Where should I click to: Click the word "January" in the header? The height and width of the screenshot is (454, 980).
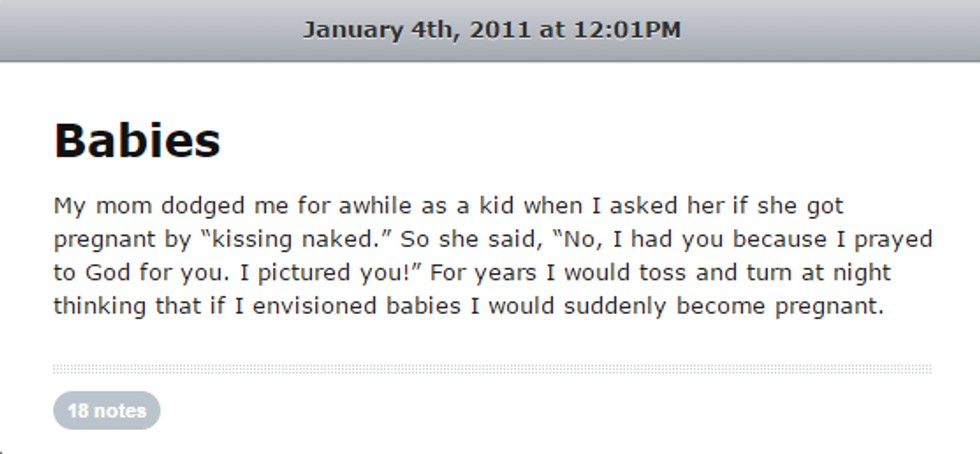tap(351, 29)
